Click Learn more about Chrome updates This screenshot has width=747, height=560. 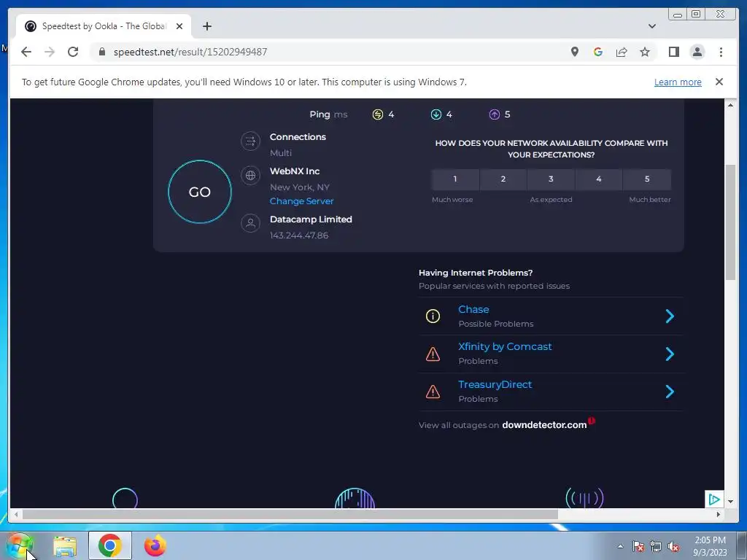click(x=678, y=82)
